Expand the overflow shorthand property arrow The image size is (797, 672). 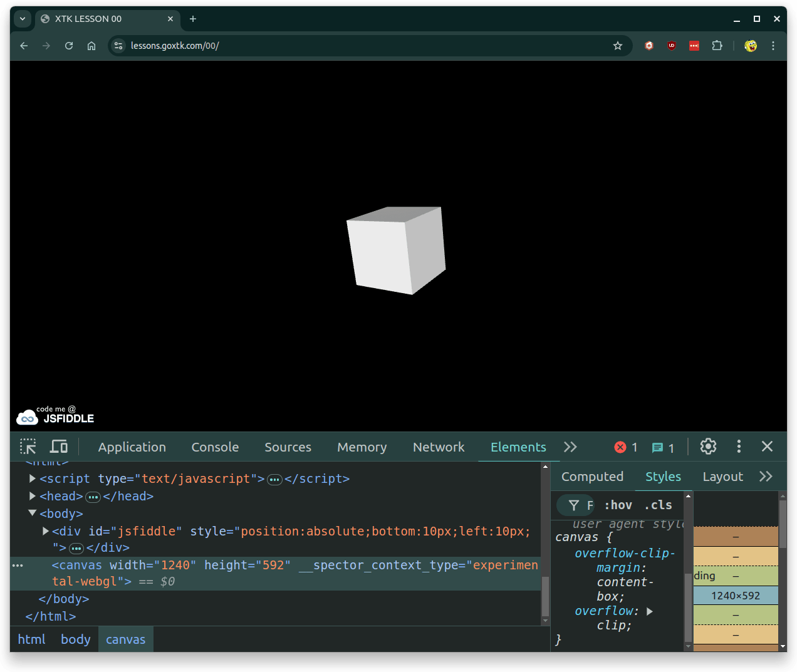tap(650, 611)
